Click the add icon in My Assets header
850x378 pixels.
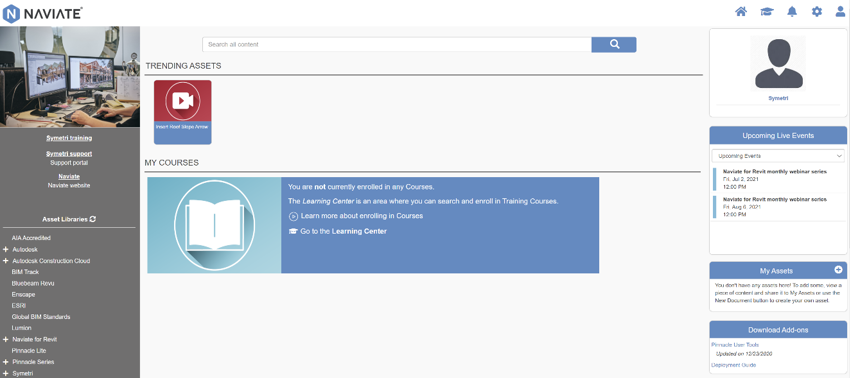coord(838,270)
